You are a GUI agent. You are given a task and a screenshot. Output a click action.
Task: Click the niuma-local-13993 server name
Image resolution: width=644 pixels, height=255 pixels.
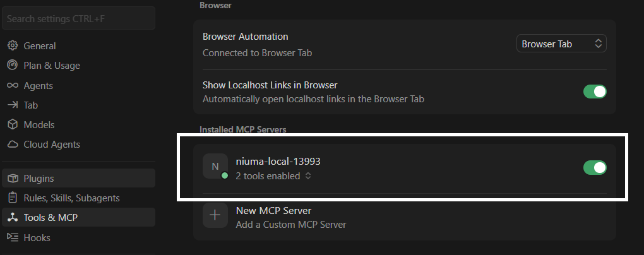click(278, 162)
